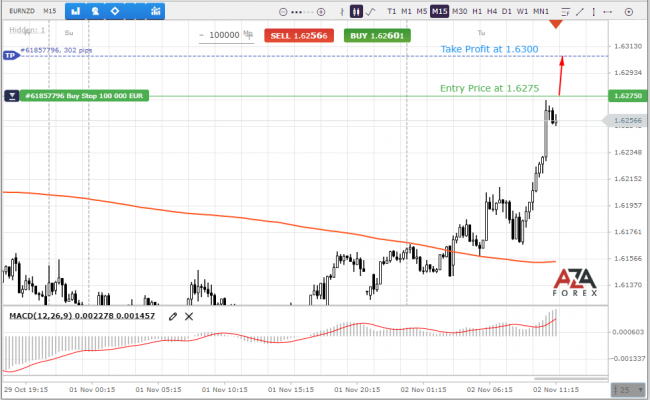Select the vertical line drawing tool
The height and width of the screenshot is (400, 650).
(x=594, y=12)
